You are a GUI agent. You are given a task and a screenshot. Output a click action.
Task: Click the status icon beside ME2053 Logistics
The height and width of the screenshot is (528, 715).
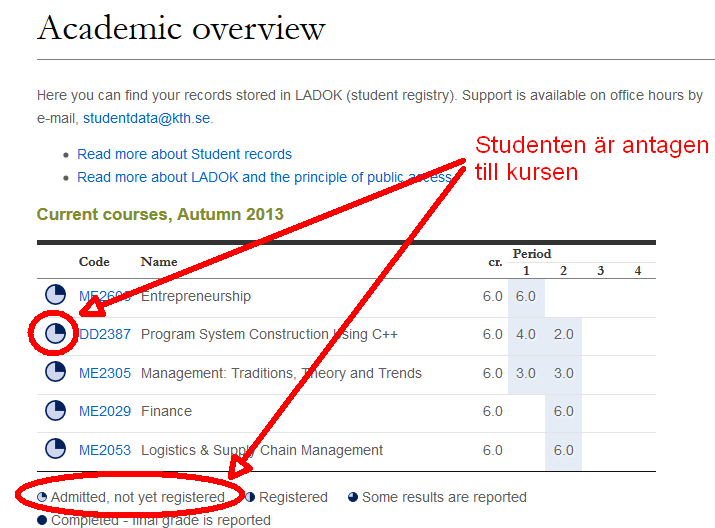tap(55, 449)
